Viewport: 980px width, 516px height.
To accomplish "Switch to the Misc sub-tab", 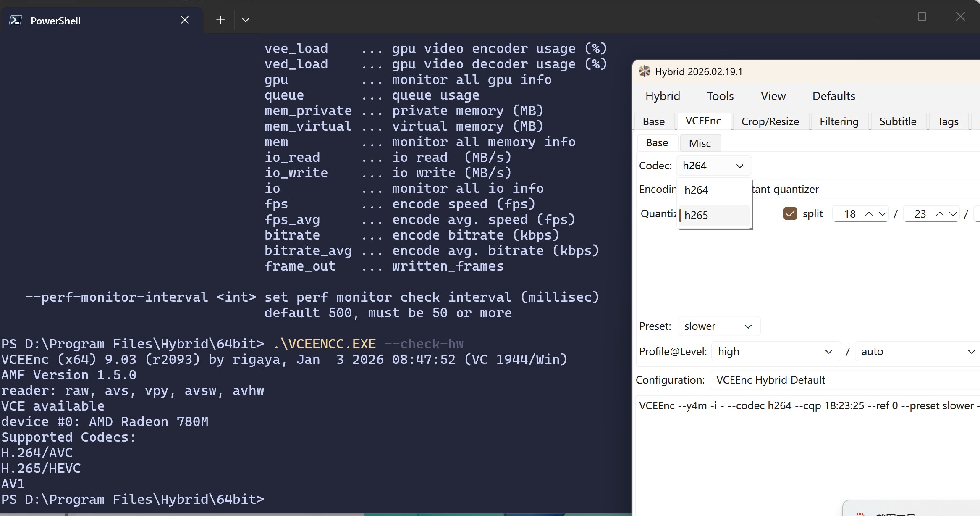I will click(x=700, y=144).
